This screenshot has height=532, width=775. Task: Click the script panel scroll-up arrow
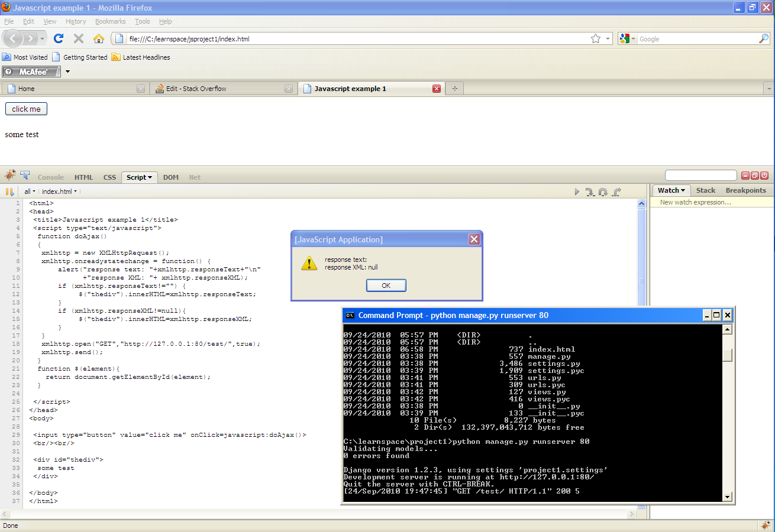642,203
